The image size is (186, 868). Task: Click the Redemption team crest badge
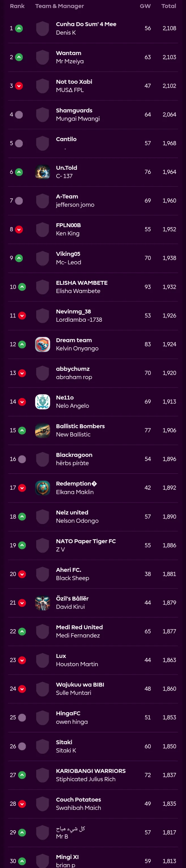coord(42,487)
